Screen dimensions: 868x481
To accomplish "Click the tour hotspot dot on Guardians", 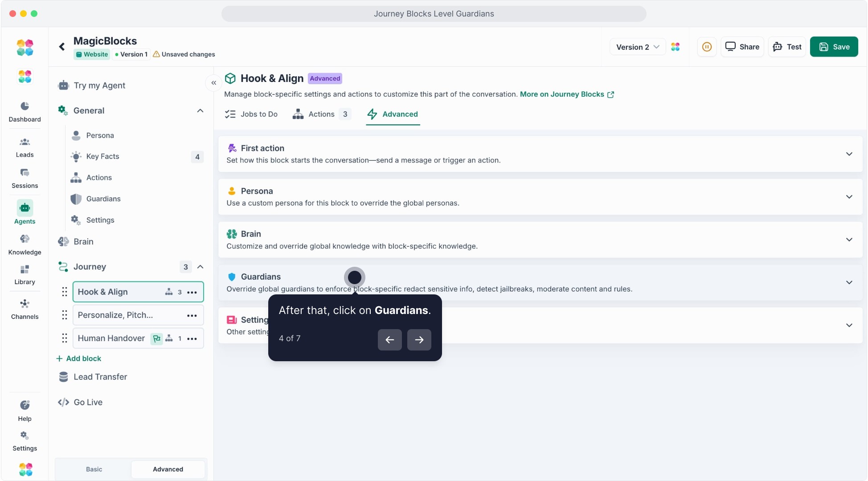I will tap(355, 277).
